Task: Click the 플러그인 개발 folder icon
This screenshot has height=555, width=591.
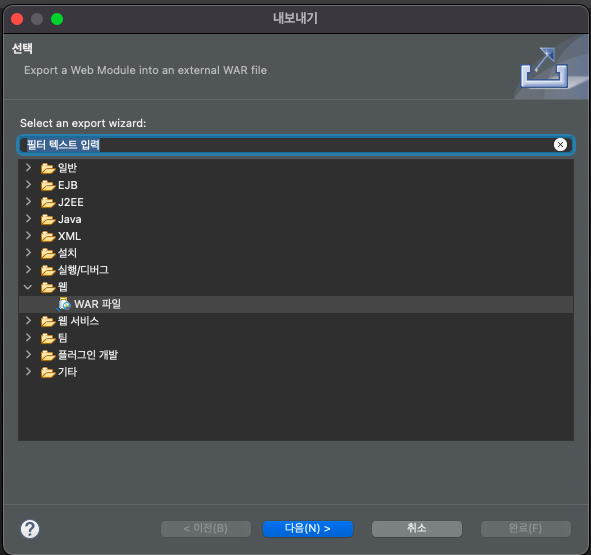Action: coord(48,355)
